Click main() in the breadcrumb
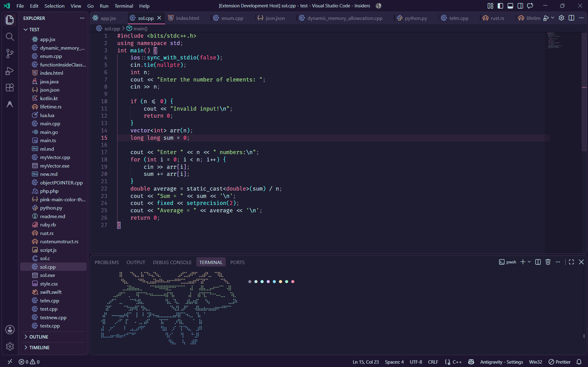Screen dimensions: 588x367 pos(140,28)
